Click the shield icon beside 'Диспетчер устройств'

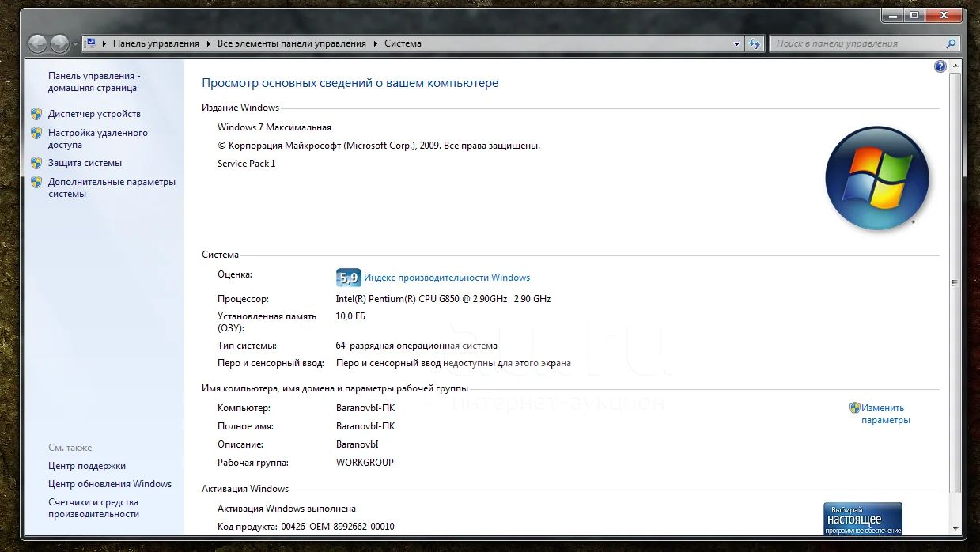pos(36,114)
